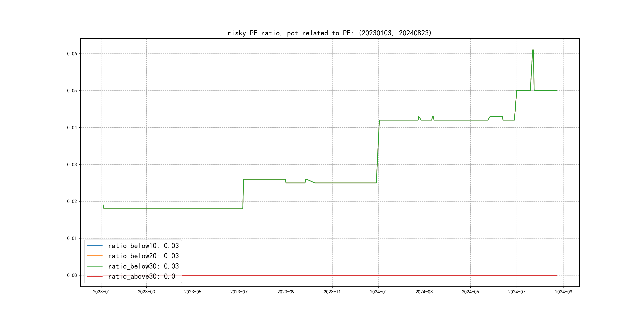Select the ratio_above30: 0.0 legend label
Screen dimensions: 644x322
142,276
